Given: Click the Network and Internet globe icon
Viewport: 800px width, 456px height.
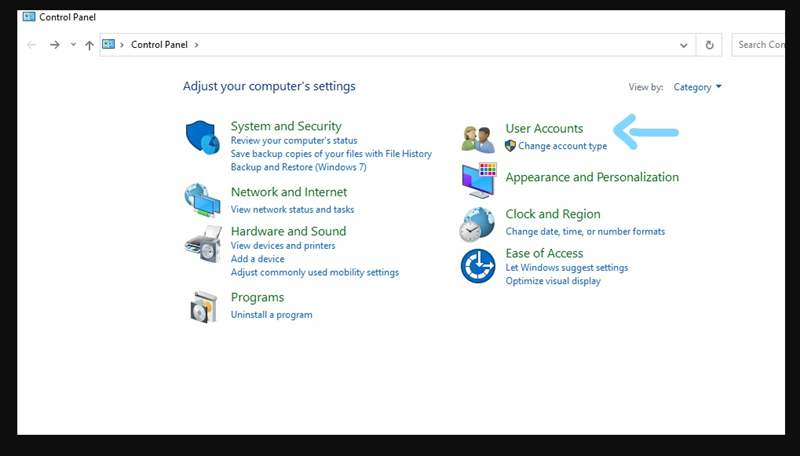Looking at the screenshot, I should pos(203,200).
